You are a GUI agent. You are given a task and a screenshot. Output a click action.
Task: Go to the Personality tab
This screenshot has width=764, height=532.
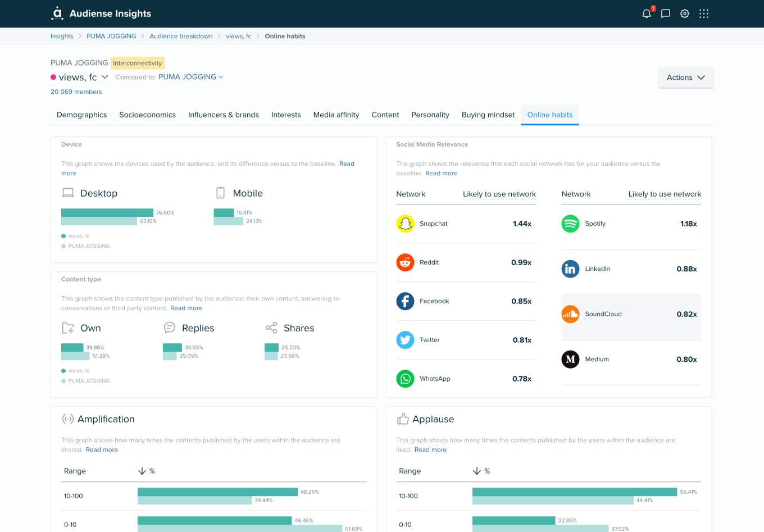[x=430, y=115]
